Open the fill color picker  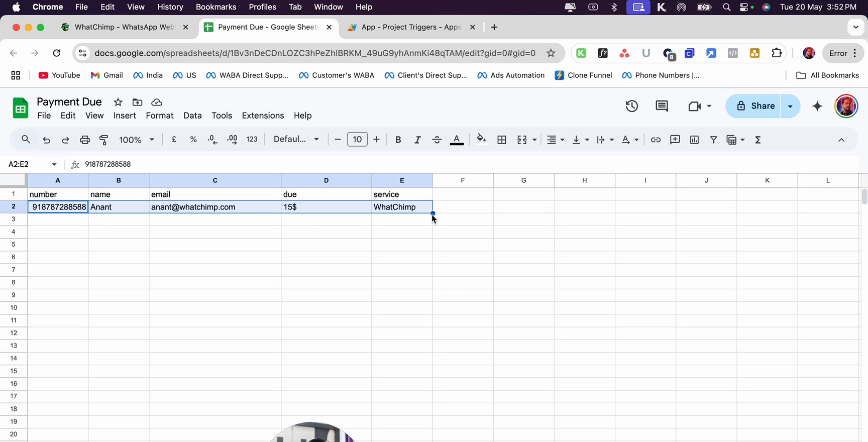click(x=481, y=140)
